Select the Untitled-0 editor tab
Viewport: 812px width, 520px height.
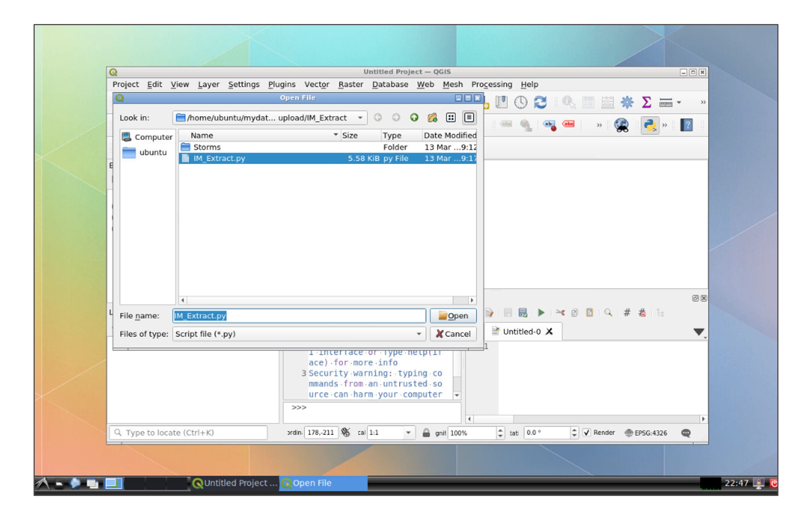[x=521, y=331]
